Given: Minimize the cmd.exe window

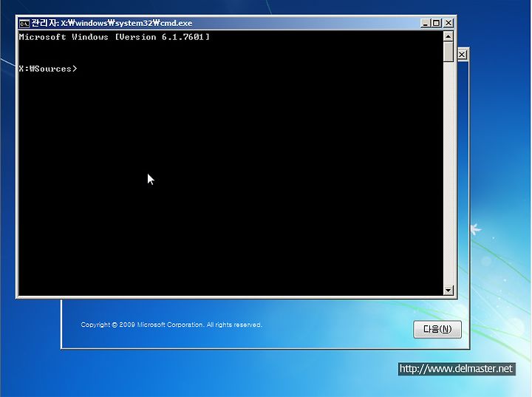Looking at the screenshot, I should (x=426, y=23).
